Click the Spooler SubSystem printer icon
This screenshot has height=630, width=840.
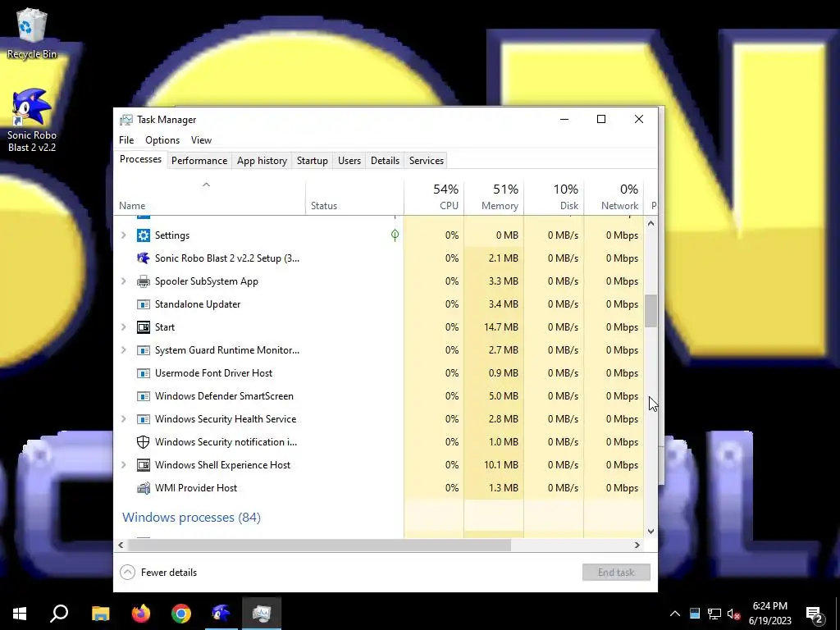tap(143, 281)
